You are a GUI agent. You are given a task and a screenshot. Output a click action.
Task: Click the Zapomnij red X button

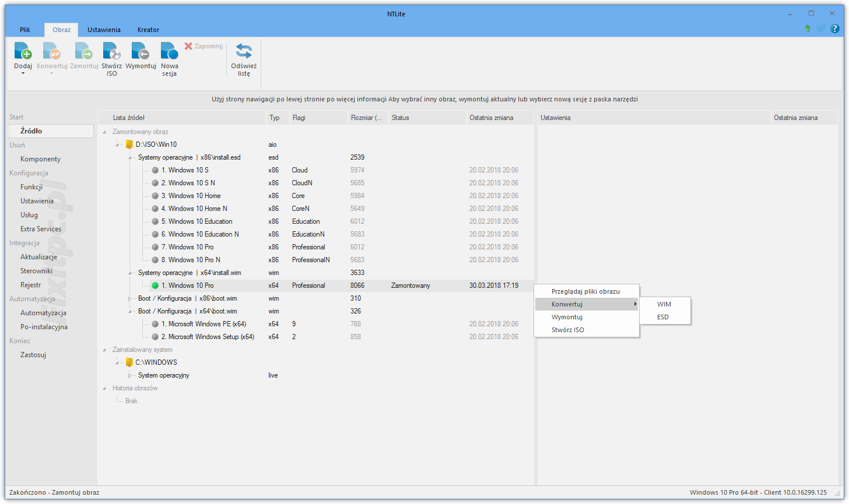coord(188,45)
